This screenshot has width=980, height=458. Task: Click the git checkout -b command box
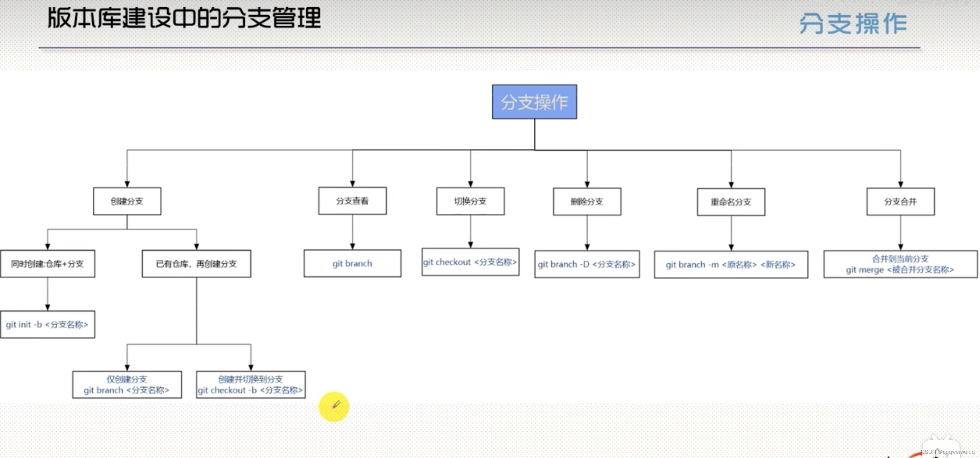click(251, 384)
